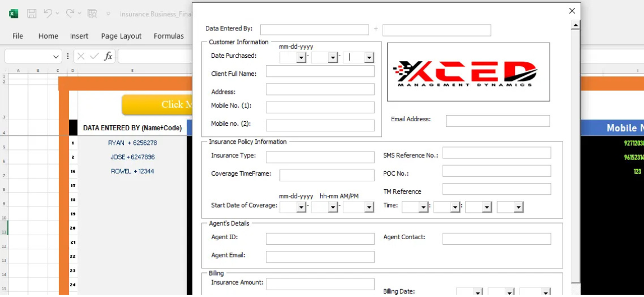Open the redo history dropdown arrow

79,14
